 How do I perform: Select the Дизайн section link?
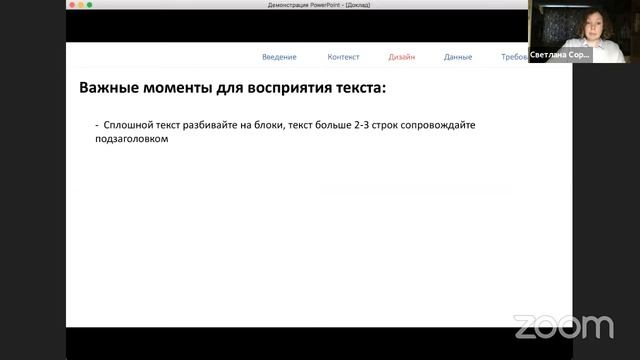pyautogui.click(x=402, y=57)
